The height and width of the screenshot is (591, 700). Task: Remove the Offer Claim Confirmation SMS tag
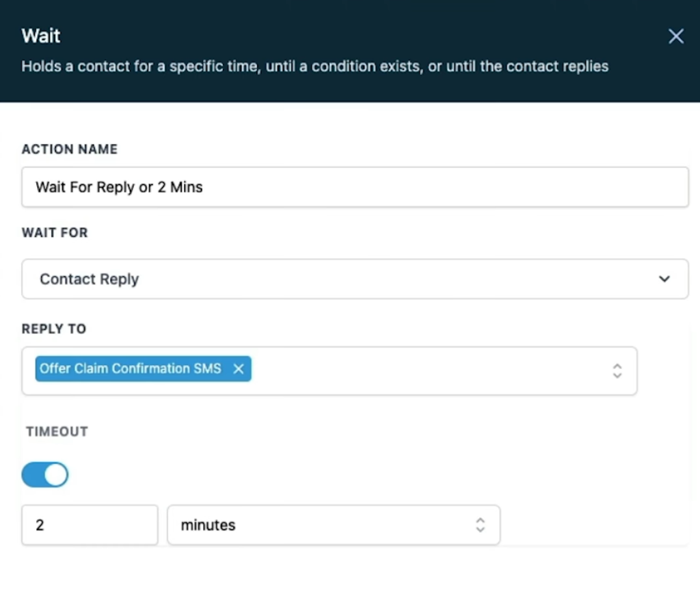click(x=239, y=369)
